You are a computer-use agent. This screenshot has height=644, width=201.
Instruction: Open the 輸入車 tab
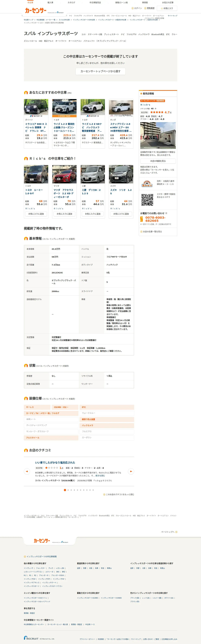(50, 3)
